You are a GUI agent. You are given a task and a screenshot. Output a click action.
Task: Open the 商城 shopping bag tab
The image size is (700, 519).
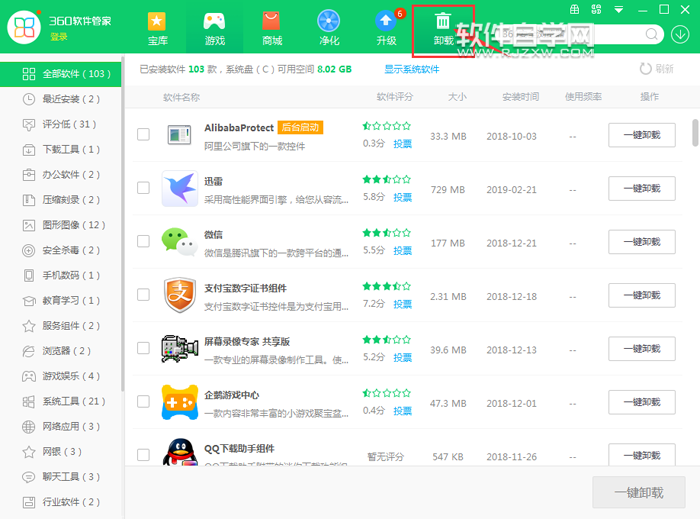[271, 29]
